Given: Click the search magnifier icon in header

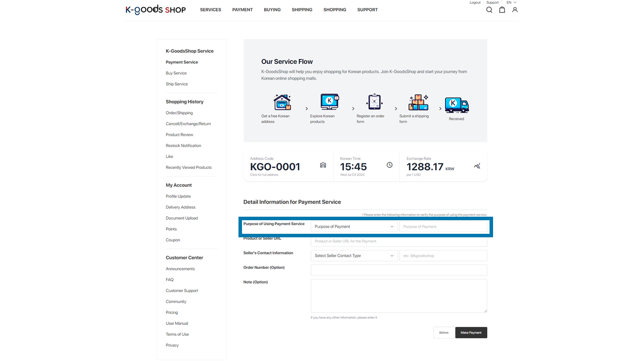Looking at the screenshot, I should point(489,10).
